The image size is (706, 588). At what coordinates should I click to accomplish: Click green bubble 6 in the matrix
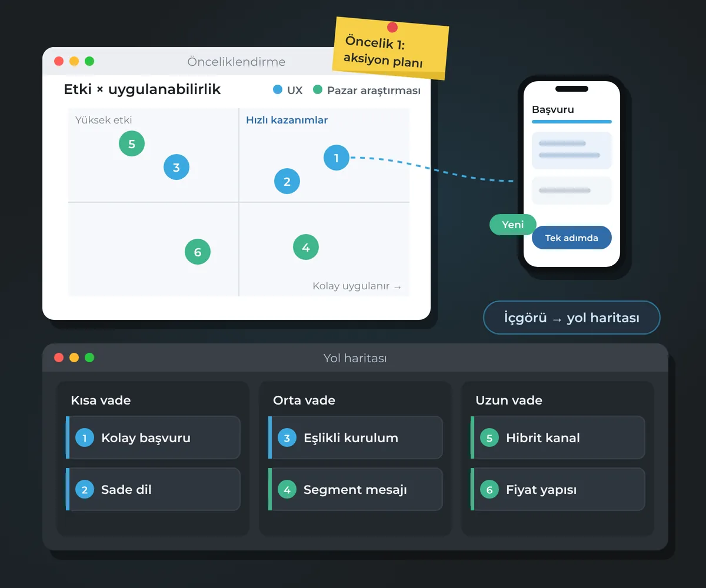(198, 252)
